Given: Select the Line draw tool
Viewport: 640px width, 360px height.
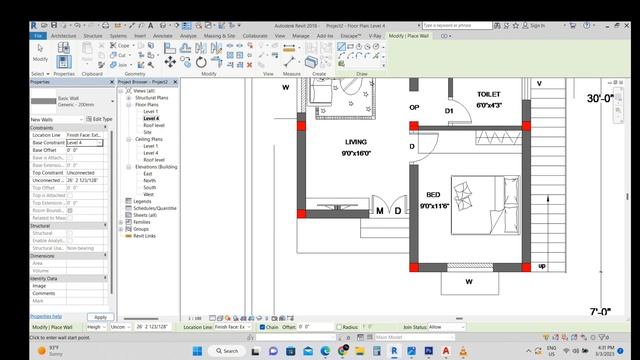Looking at the screenshot, I should (x=341, y=47).
